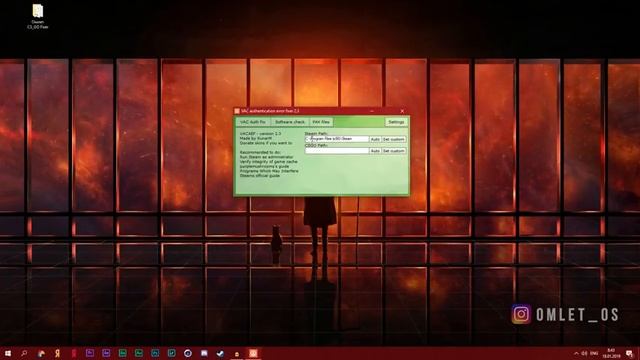Open purplemushrooms's guide link
Viewport: 640px width, 360px height.
click(x=264, y=167)
